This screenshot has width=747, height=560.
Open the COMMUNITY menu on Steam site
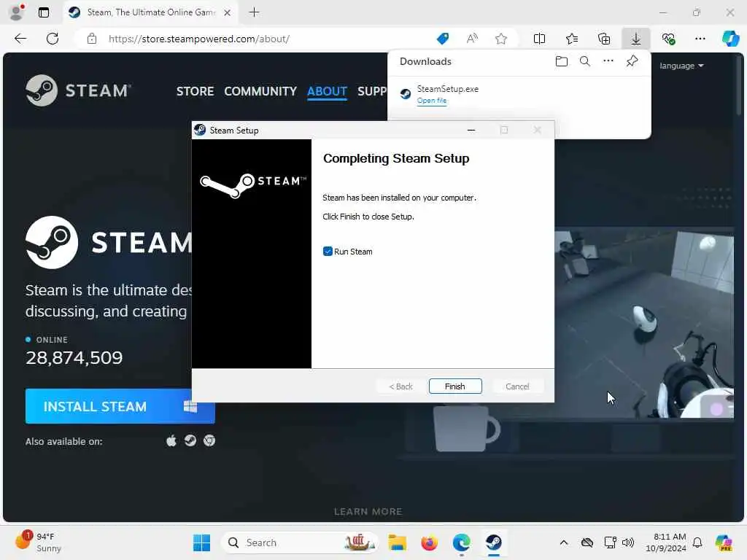coord(260,91)
